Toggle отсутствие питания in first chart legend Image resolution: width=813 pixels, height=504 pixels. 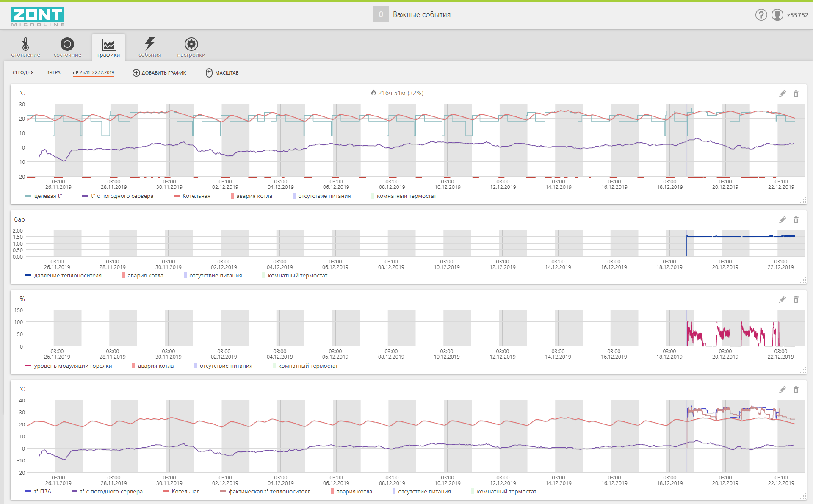pos(321,196)
